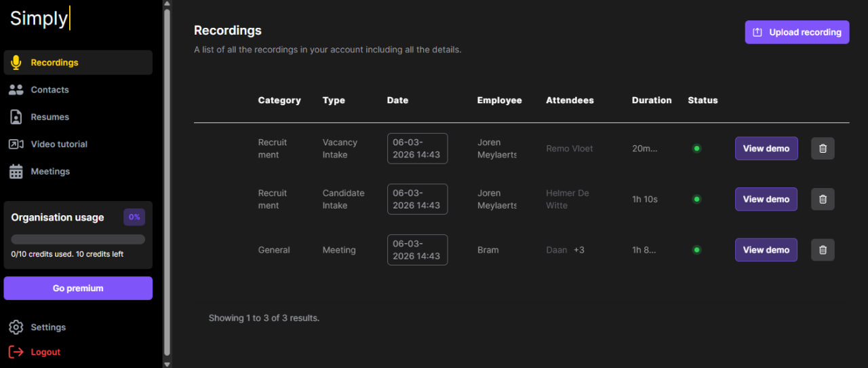Click green status dot of Vacancy Intake row
This screenshot has height=368, width=868.
pos(696,149)
